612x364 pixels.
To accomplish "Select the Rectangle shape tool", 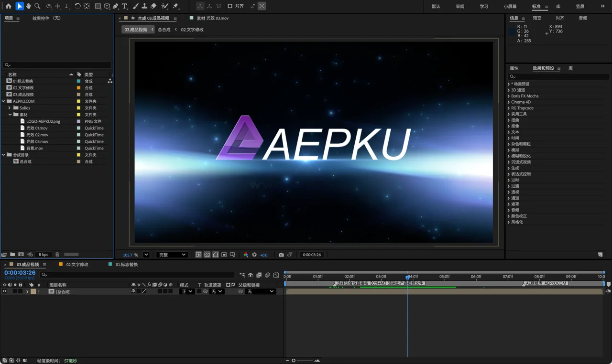I will (x=98, y=6).
